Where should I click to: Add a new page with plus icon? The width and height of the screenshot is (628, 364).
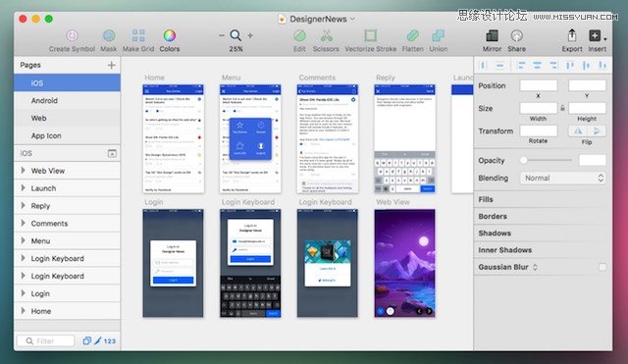pyautogui.click(x=111, y=65)
